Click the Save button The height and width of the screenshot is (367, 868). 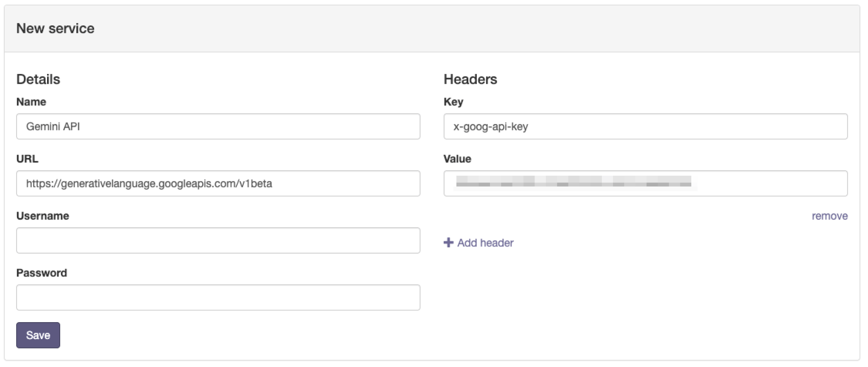[38, 335]
